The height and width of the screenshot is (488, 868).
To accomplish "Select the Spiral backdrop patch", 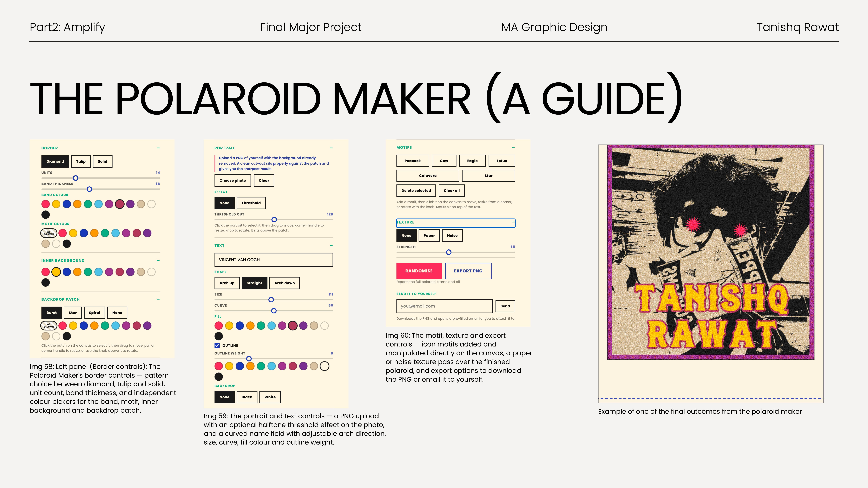I will pos(94,313).
